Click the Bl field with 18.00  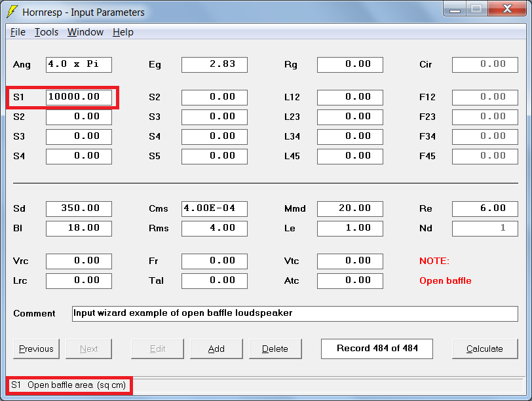click(x=79, y=228)
